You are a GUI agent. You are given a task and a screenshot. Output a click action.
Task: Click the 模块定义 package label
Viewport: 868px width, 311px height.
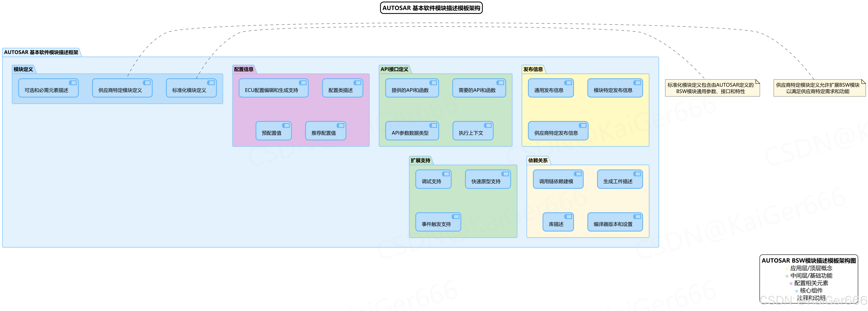tap(23, 69)
